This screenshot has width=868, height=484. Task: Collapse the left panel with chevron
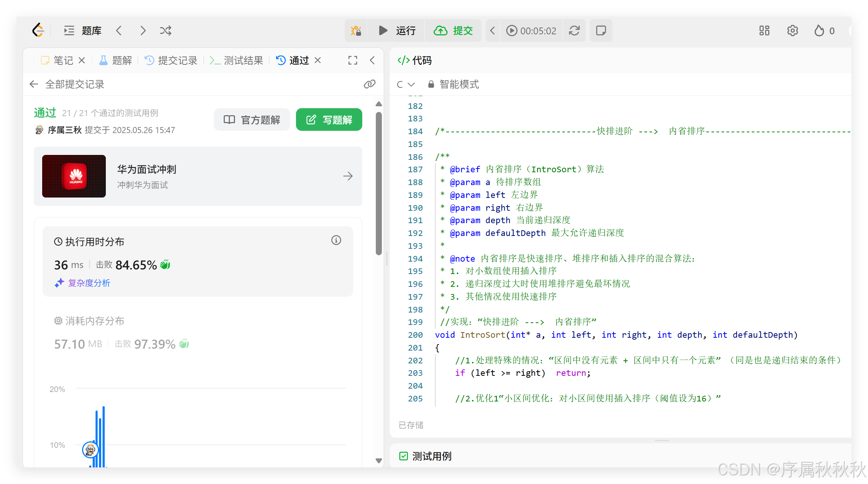372,60
